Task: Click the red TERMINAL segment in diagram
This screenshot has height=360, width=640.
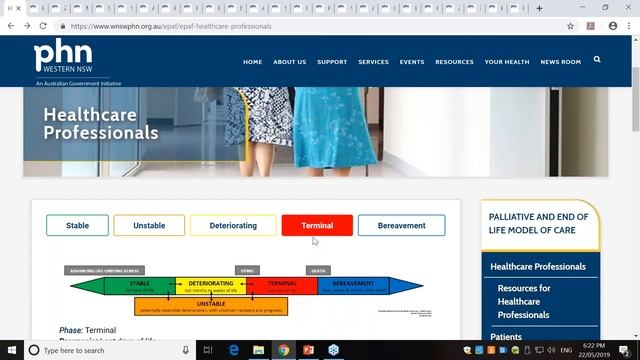Action: tap(282, 286)
